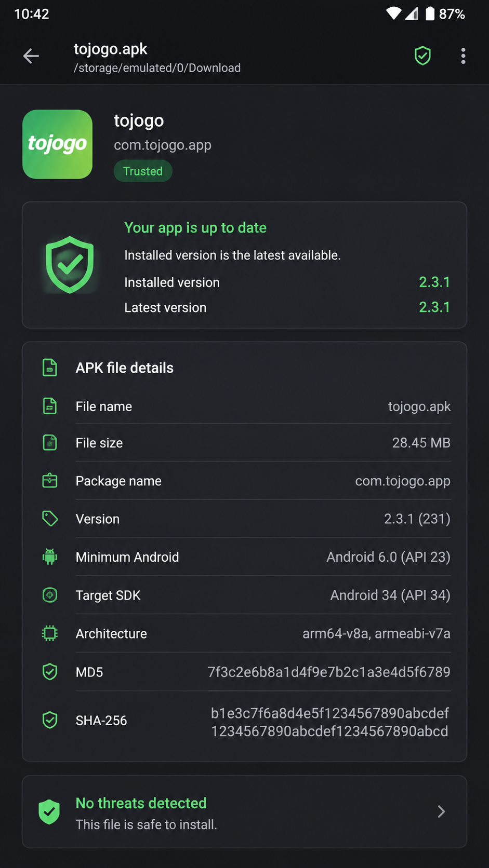Image resolution: width=489 pixels, height=868 pixels.
Task: Tap the tojogo.apk title in header
Action: [x=111, y=49]
